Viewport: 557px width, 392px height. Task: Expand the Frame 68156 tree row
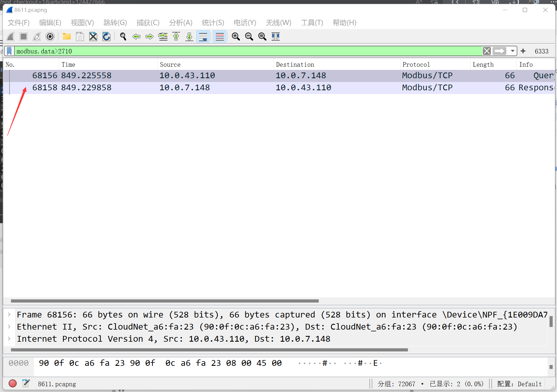[x=9, y=314]
